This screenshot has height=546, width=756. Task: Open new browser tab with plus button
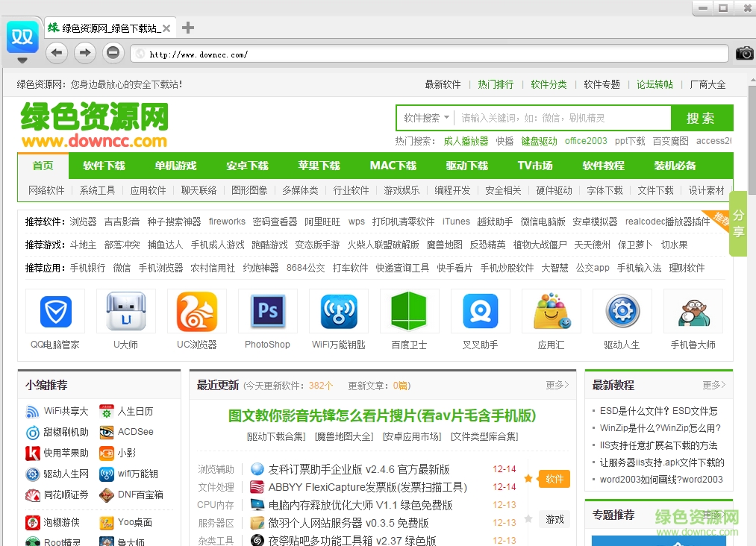(x=188, y=28)
